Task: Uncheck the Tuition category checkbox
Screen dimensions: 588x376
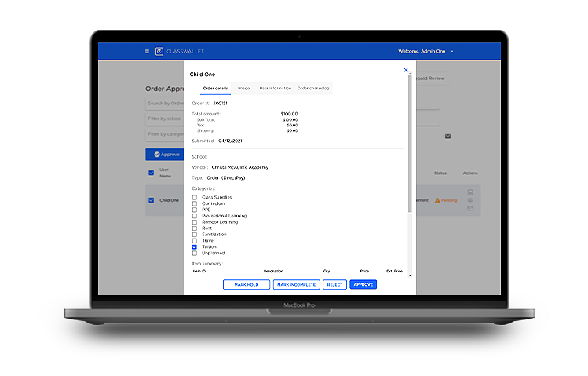Action: pos(195,246)
